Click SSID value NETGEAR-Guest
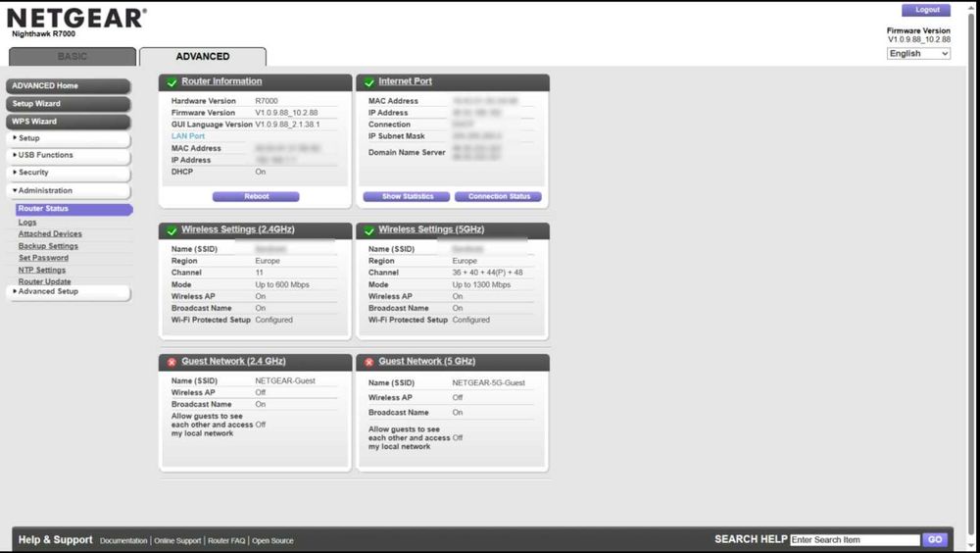Image resolution: width=980 pixels, height=553 pixels. click(x=285, y=381)
